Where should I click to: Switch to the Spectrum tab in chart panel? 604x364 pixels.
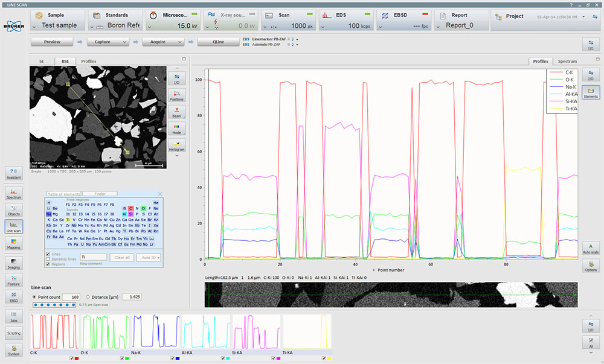tap(567, 61)
